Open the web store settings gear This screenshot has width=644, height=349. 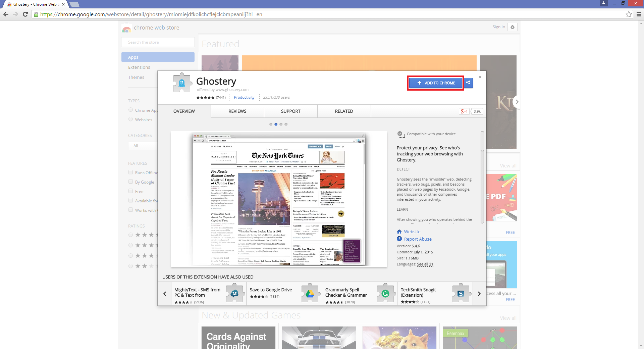pos(513,27)
